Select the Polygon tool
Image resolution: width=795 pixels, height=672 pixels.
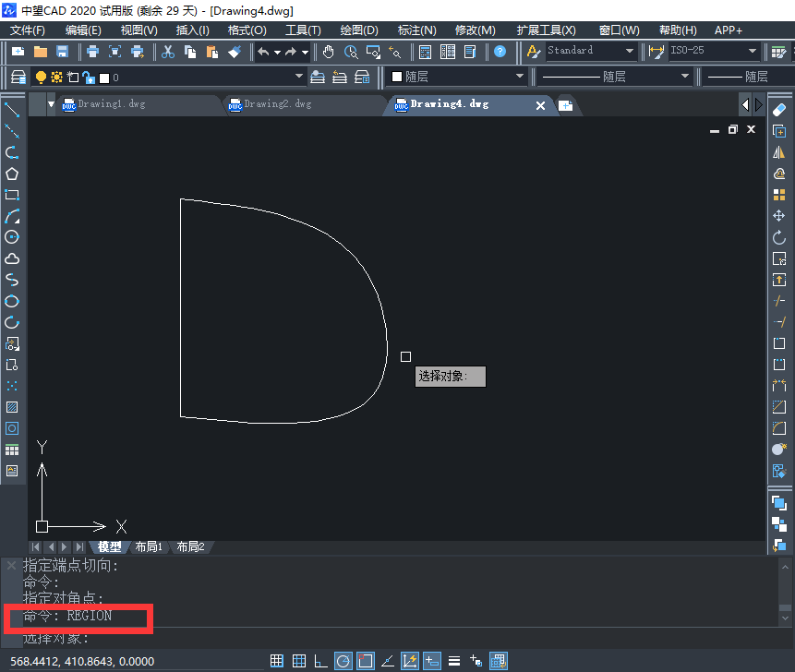pos(12,174)
